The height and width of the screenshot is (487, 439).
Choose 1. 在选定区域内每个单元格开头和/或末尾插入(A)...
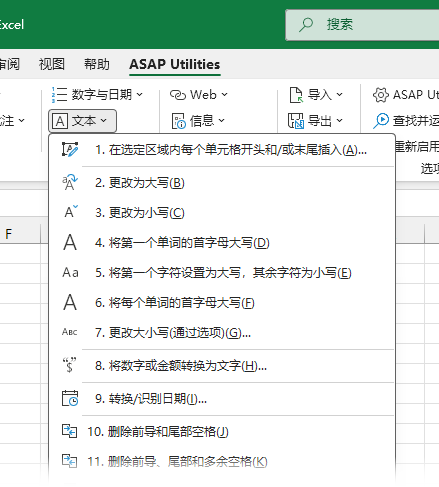coord(222,150)
